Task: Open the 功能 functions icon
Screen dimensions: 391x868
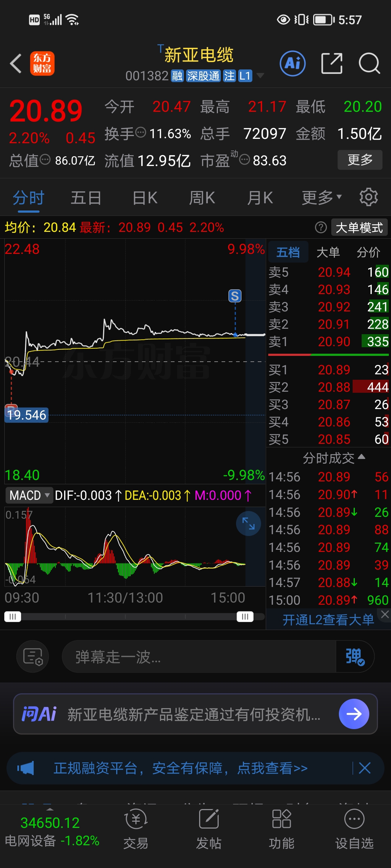Action: pos(281,829)
